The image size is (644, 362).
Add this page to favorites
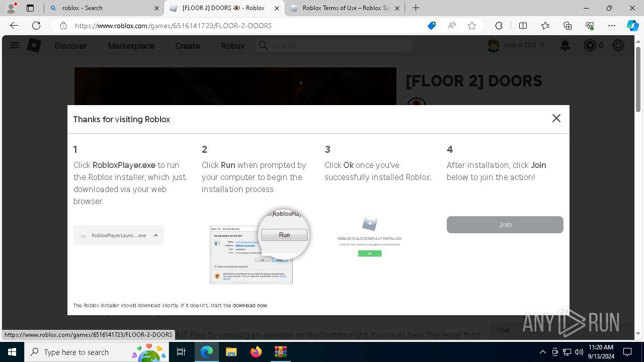tap(472, 26)
